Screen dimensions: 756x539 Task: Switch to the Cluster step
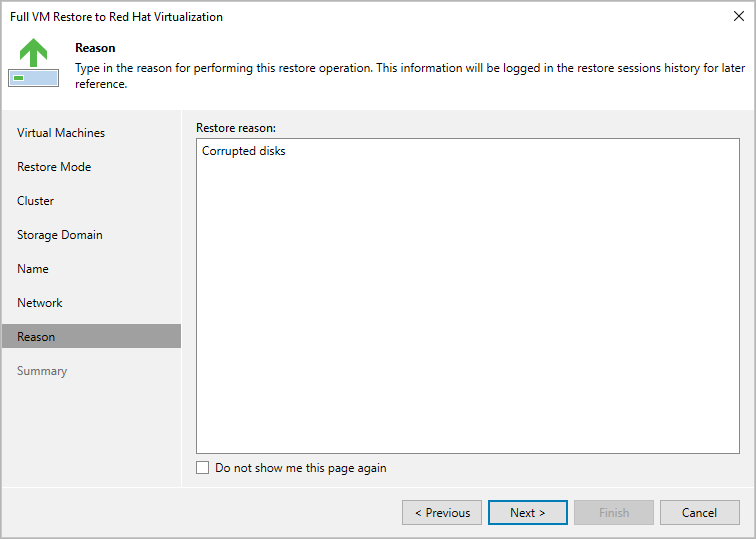(x=35, y=201)
